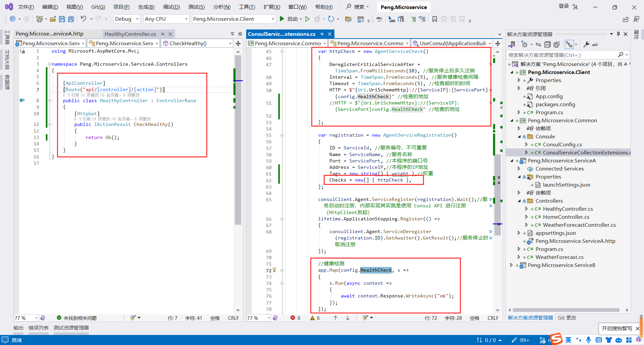Viewport: 644px width, 345px height.
Task: Click the bookmark toggle icon in toolbar
Action: click(x=434, y=19)
